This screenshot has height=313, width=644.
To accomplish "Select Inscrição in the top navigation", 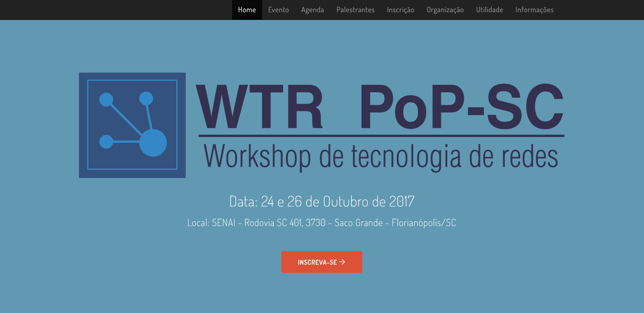I will pos(400,10).
